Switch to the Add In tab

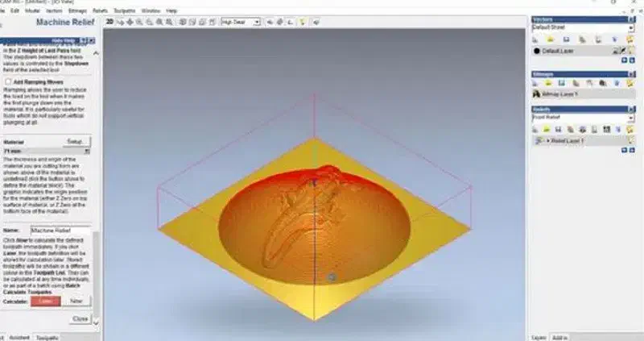coord(559,338)
